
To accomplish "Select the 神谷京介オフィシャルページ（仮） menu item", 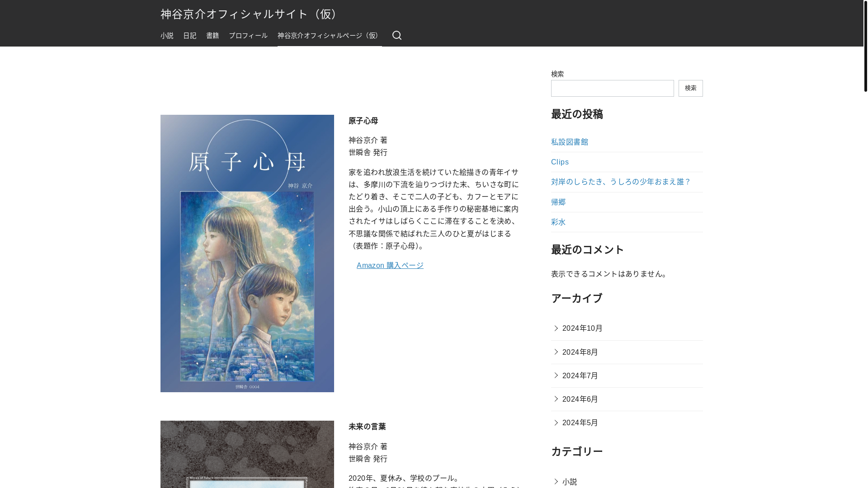I will [330, 36].
